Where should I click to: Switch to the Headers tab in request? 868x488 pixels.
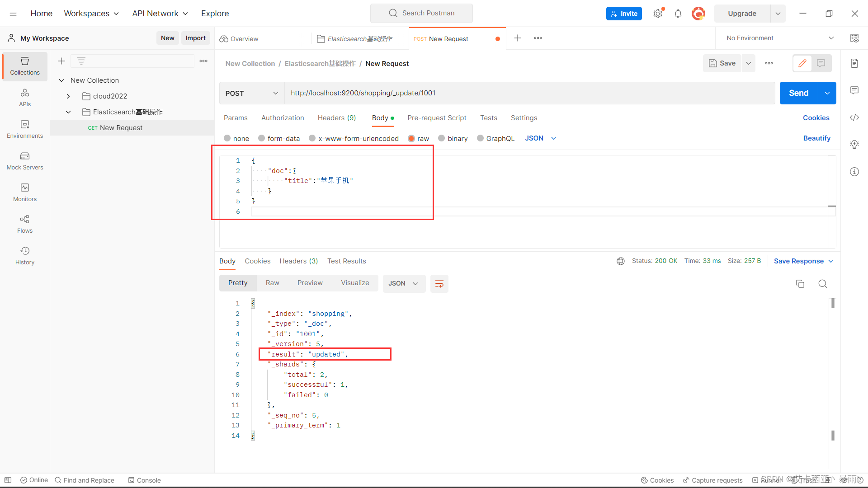[336, 117]
